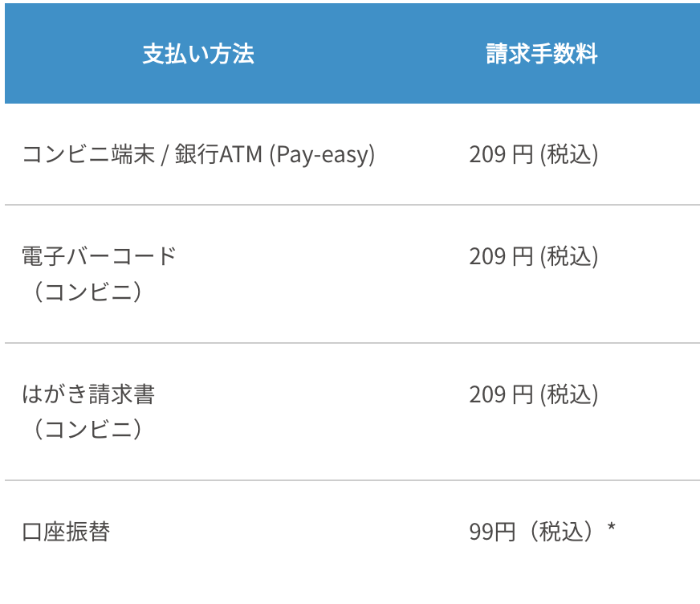Select the 電子バーコード payment method label

[x=99, y=257]
